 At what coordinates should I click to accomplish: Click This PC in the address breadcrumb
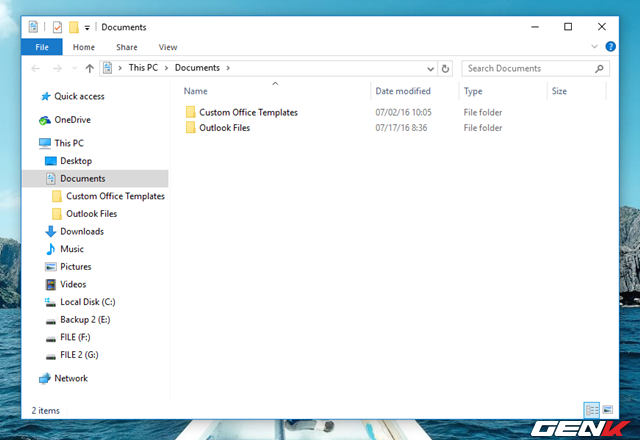tap(143, 68)
